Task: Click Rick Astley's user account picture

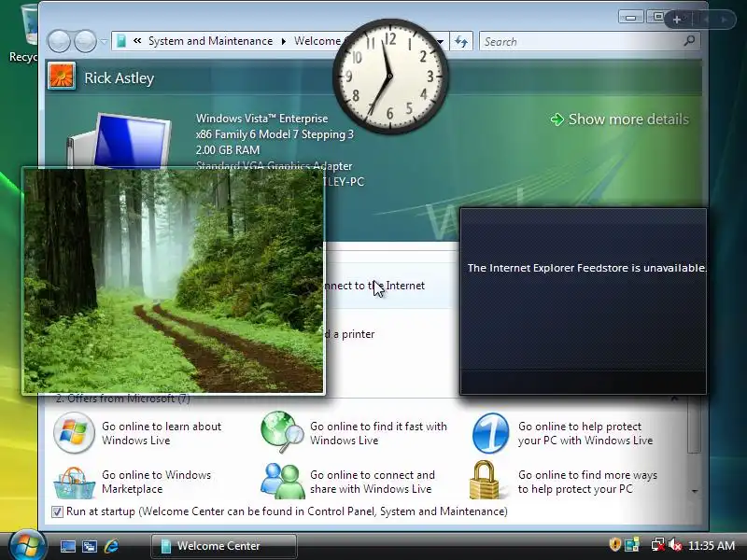Action: pyautogui.click(x=62, y=77)
